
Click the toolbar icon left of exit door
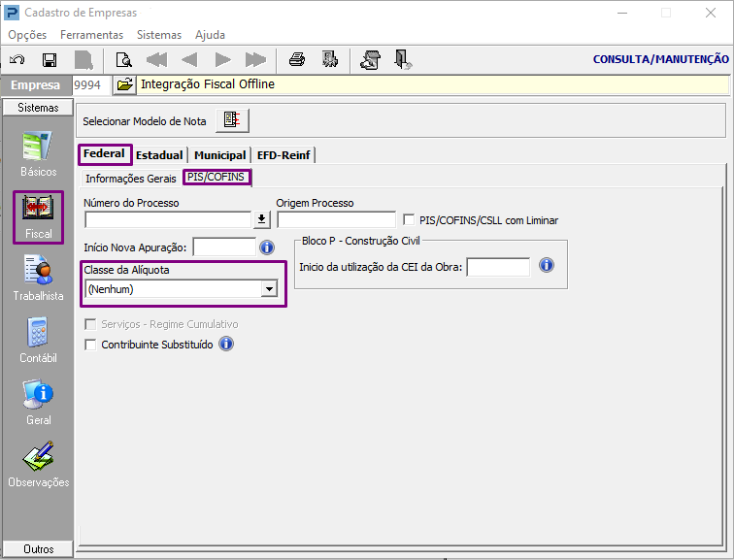pos(370,60)
